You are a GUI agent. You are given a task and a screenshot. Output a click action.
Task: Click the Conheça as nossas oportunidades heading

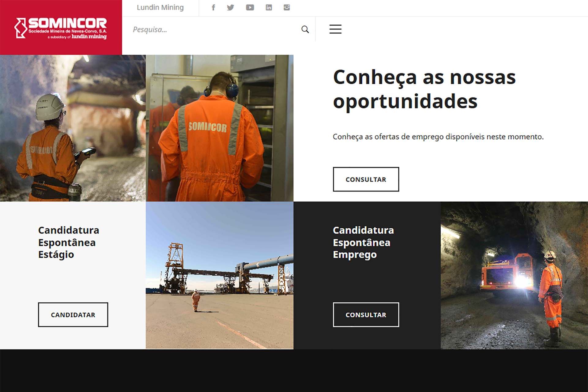[x=424, y=89]
